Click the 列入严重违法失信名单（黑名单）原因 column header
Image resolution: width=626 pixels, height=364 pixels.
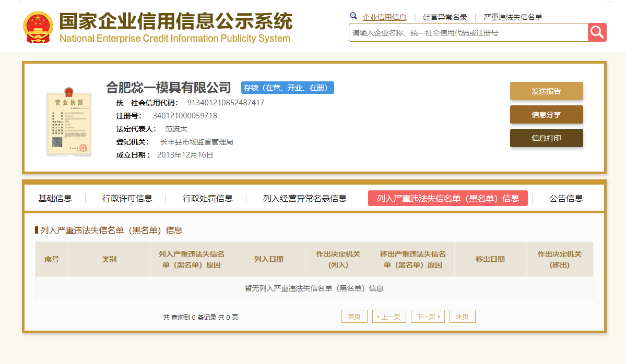tap(191, 259)
